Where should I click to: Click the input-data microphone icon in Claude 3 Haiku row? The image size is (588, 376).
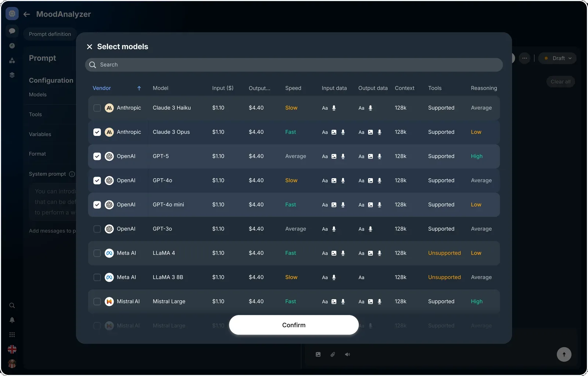334,108
